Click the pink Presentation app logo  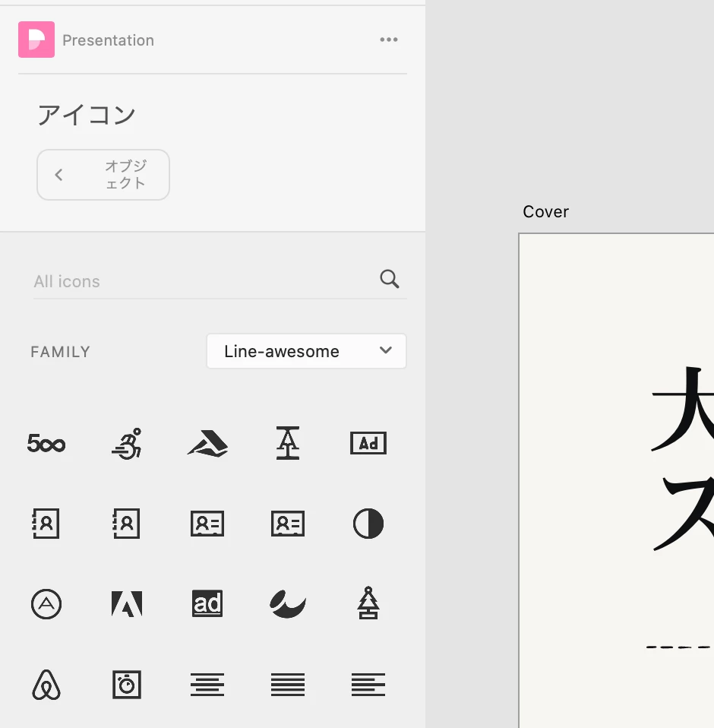[36, 40]
